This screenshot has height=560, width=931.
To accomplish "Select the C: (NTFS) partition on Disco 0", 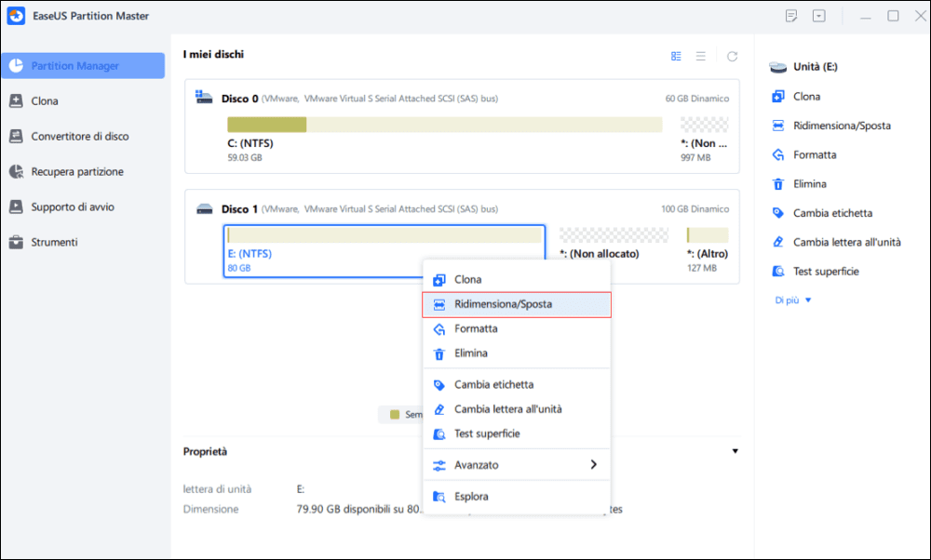I will click(x=445, y=140).
